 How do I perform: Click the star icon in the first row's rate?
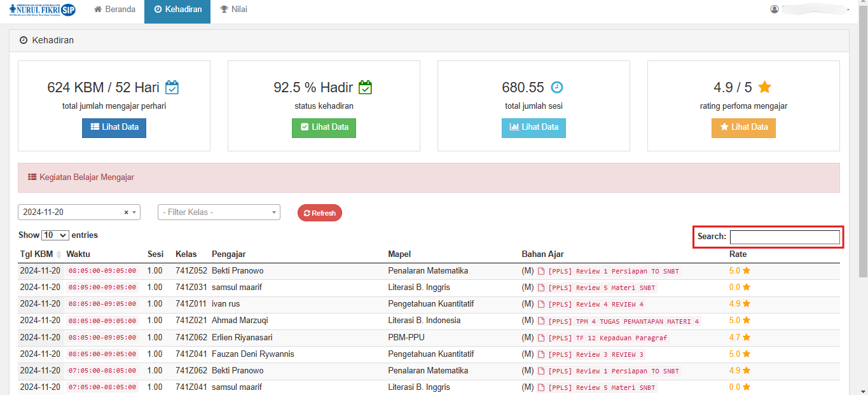[x=747, y=270]
